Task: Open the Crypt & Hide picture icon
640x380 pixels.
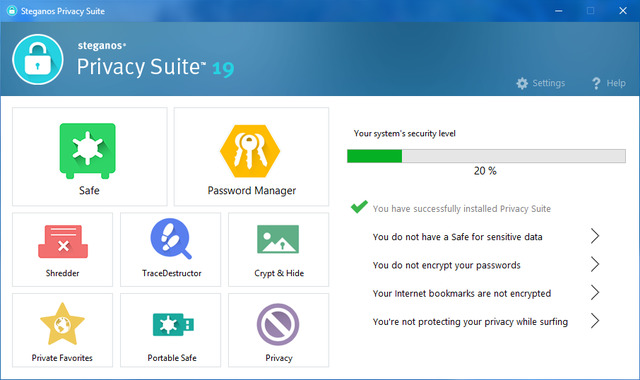Action: tap(278, 239)
